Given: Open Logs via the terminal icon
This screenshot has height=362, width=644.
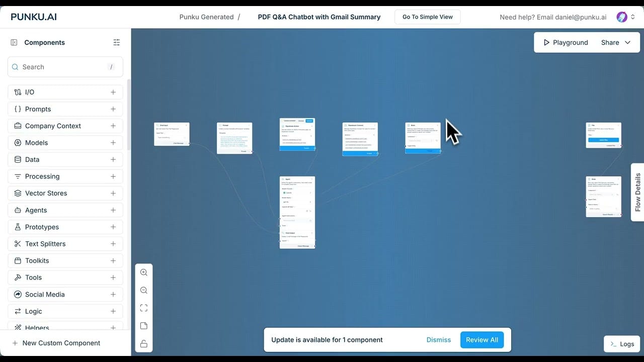Looking at the screenshot, I should 613,344.
